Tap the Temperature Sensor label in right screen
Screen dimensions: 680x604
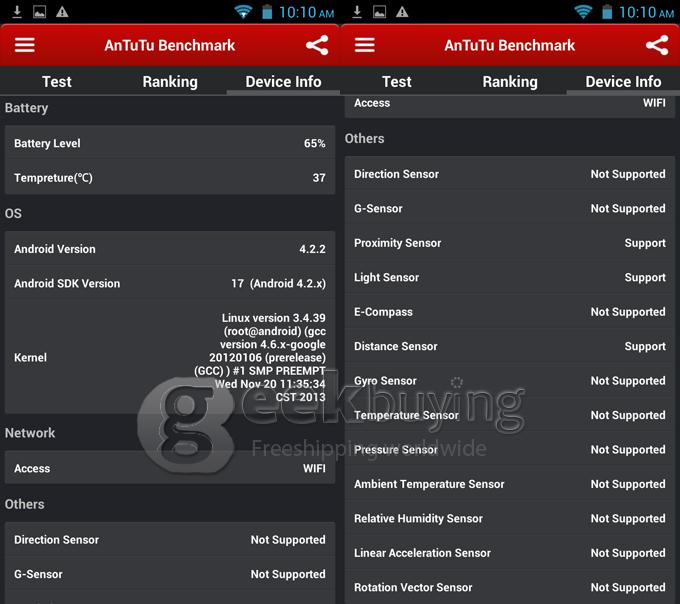tap(406, 415)
